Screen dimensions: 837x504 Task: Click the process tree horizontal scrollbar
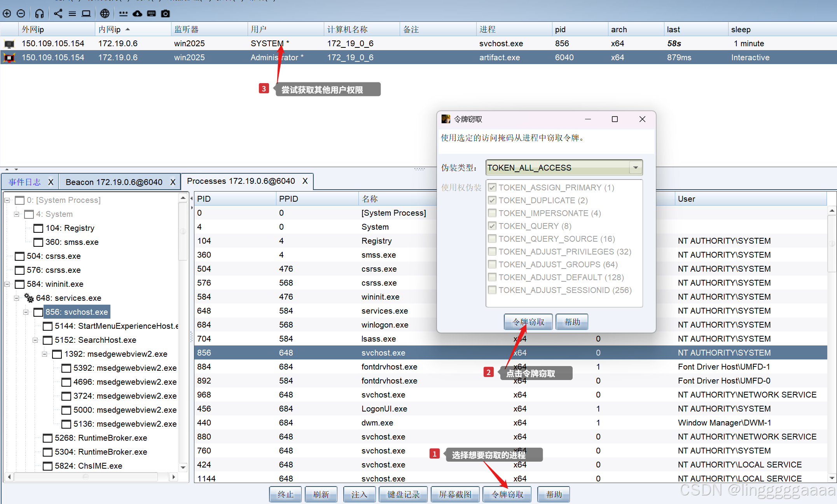(86, 476)
